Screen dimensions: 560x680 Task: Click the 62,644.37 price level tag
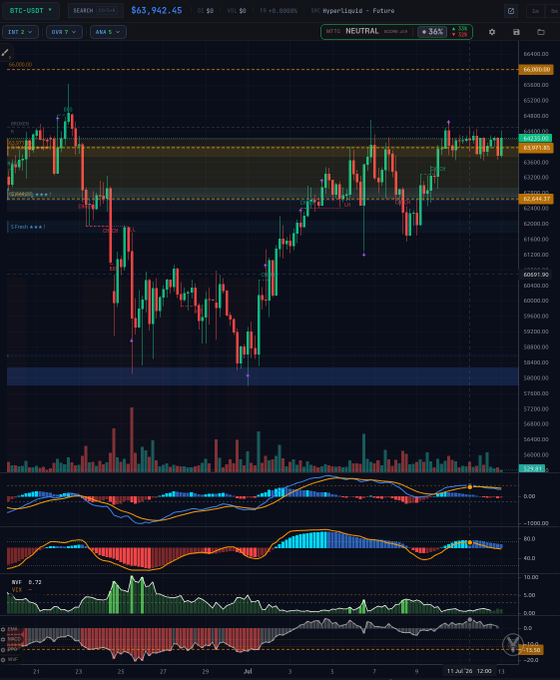pyautogui.click(x=536, y=199)
